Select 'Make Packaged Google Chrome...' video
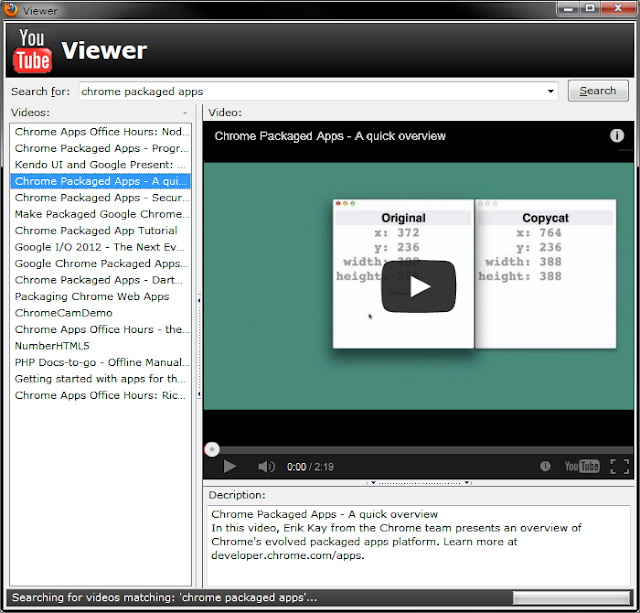Viewport: 640px width, 613px height. (100, 214)
